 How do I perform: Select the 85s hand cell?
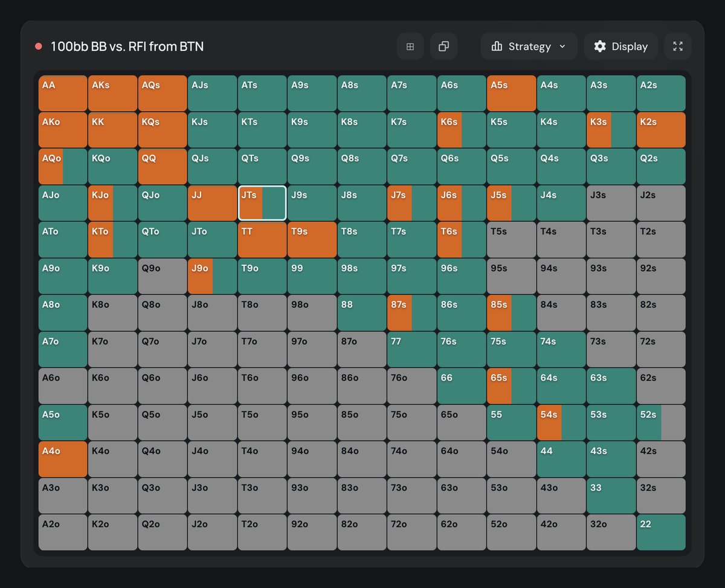pos(512,313)
